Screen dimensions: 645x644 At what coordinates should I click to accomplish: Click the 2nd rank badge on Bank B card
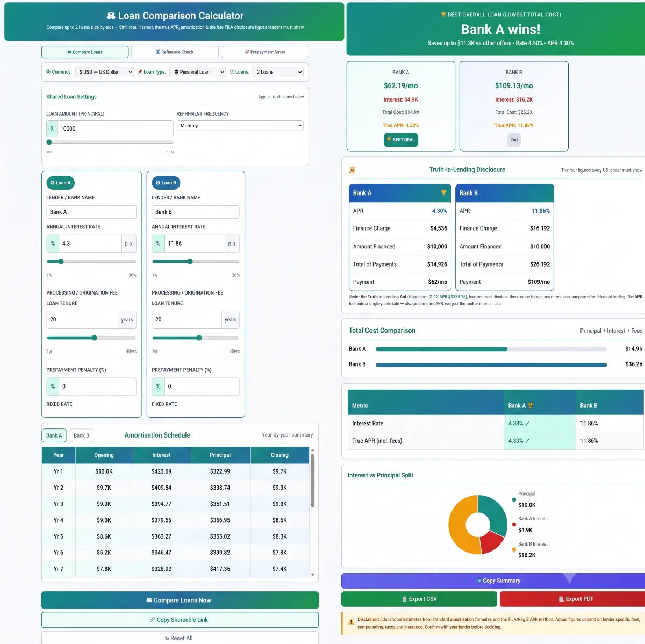[514, 140]
